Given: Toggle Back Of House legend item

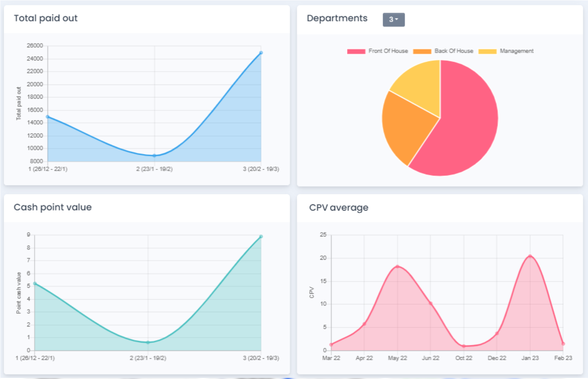Looking at the screenshot, I should tap(443, 51).
